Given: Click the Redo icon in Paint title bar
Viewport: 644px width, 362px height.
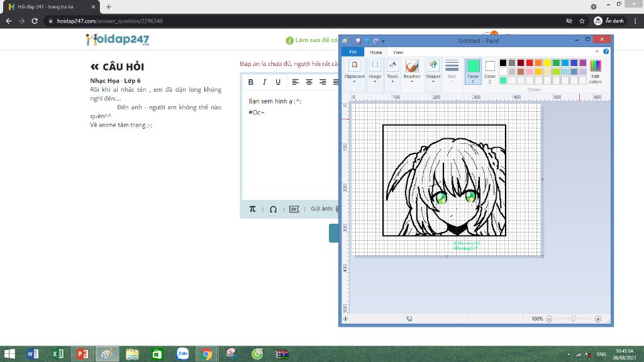Looking at the screenshot, I should (x=375, y=41).
